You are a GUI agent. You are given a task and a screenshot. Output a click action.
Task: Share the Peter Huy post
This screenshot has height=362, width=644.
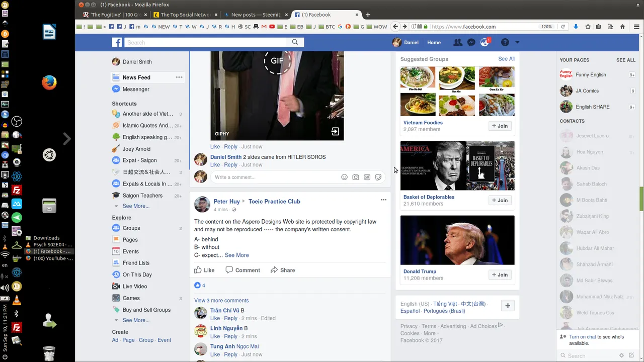283,270
